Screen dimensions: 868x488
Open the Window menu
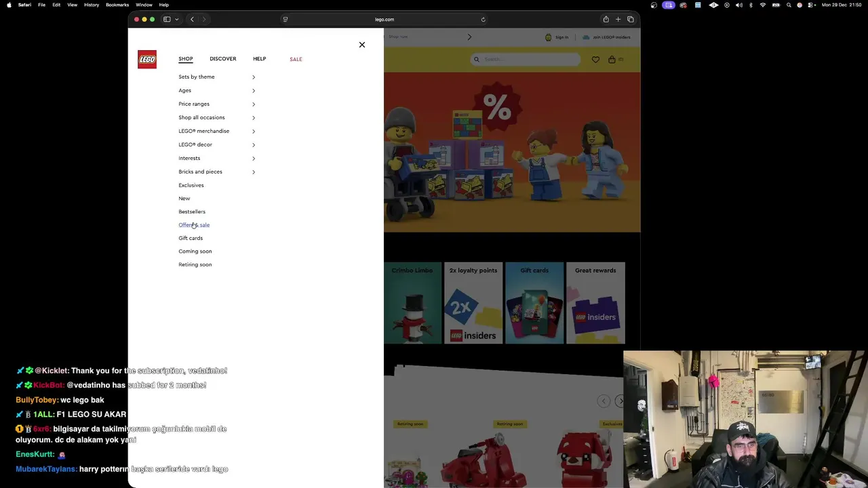[x=144, y=5]
